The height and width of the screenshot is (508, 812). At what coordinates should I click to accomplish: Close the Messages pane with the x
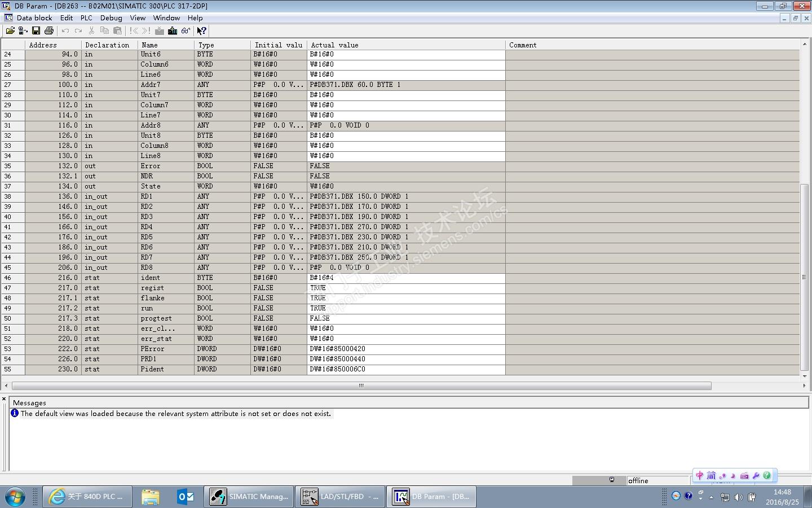point(4,399)
